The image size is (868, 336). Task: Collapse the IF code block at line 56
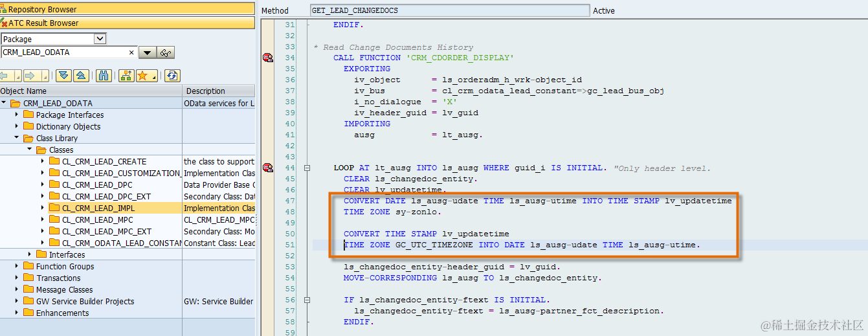pyautogui.click(x=307, y=300)
